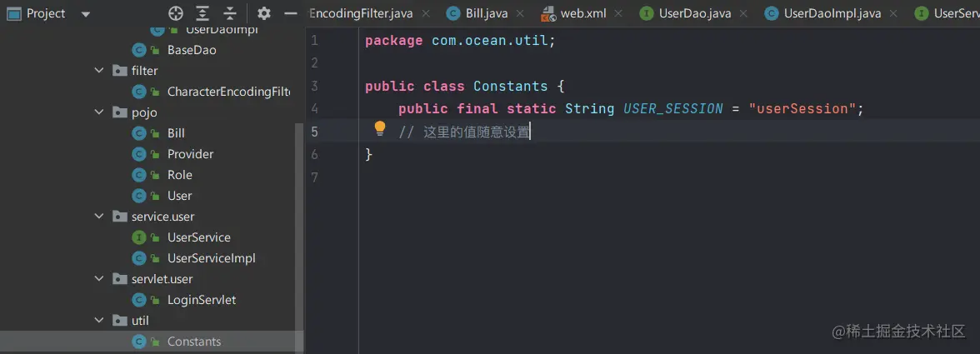Viewport: 980px width, 354px height.
Task: Click the class icon next to LoginServlet
Action: click(x=138, y=300)
